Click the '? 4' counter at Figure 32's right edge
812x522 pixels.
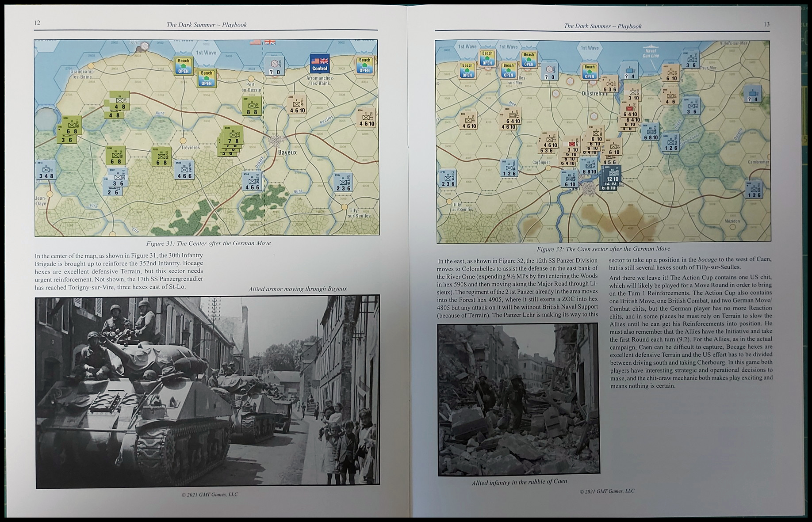(752, 94)
